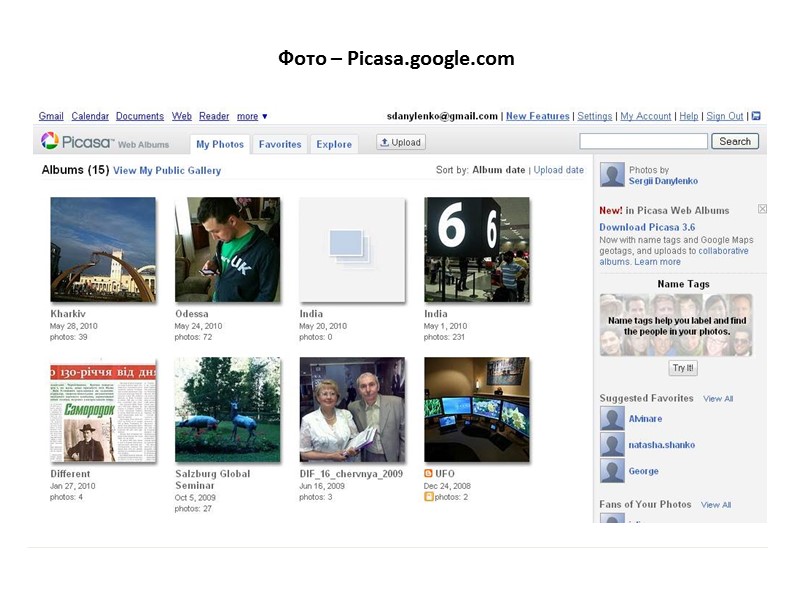
Task: Click the Name Tags faces banner
Action: tap(676, 325)
